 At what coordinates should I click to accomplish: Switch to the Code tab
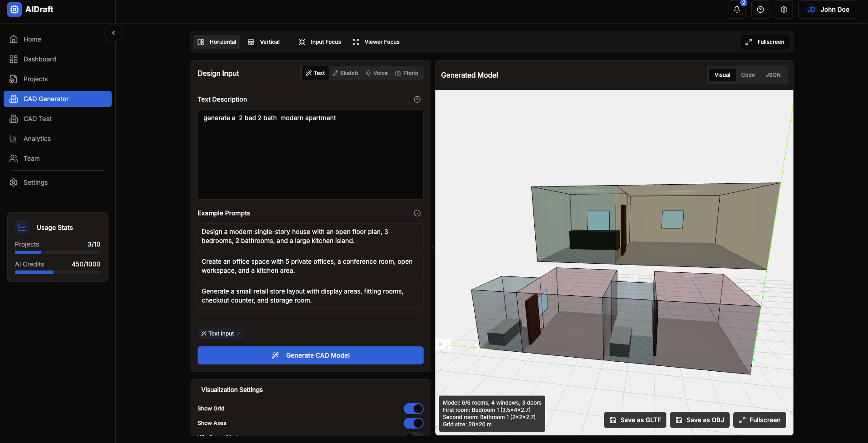748,75
